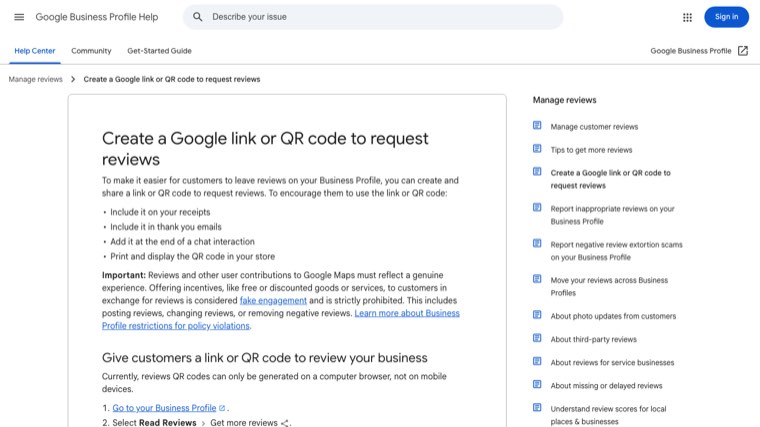760x427 pixels.
Task: Open About photo updates from customers
Action: pos(613,316)
